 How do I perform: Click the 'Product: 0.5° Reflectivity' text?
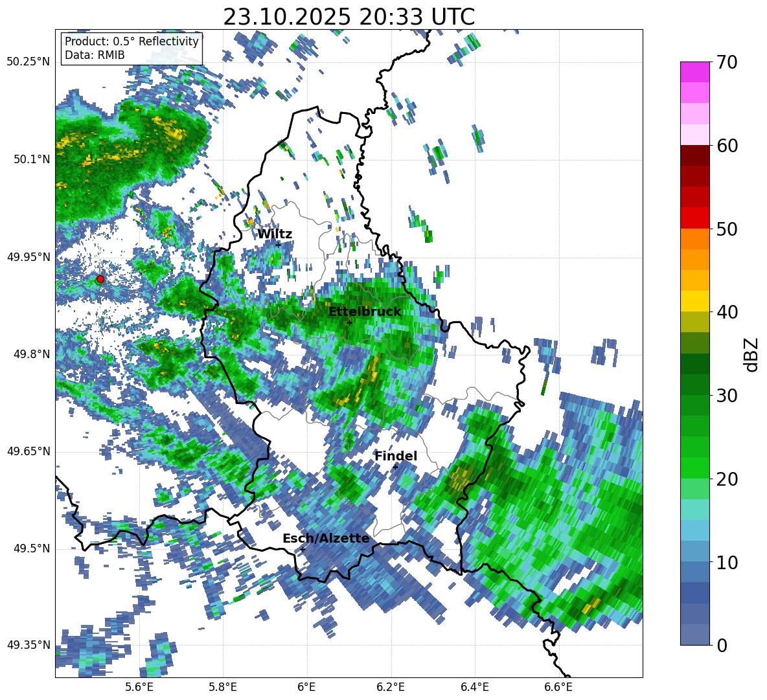(x=132, y=41)
